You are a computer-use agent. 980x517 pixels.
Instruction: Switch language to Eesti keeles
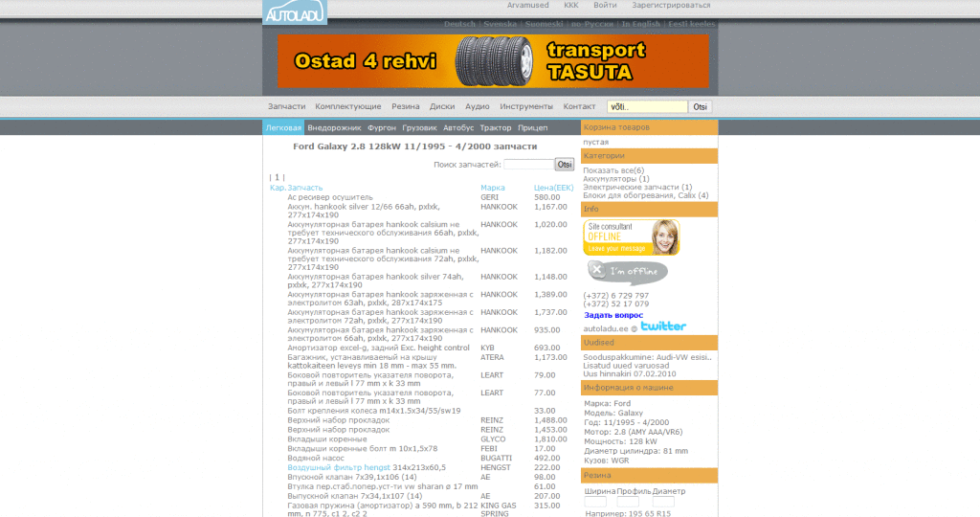click(691, 24)
